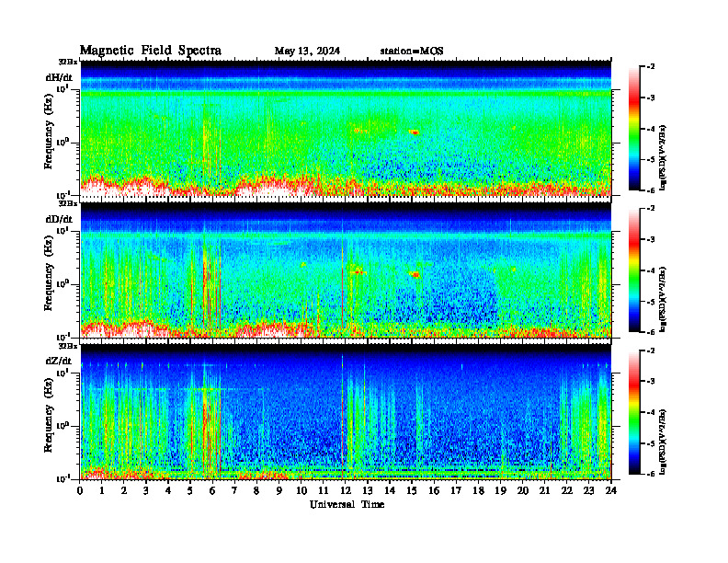Click the dZ/dt panel color scale bar
The height and width of the screenshot is (563, 728).
(x=634, y=412)
